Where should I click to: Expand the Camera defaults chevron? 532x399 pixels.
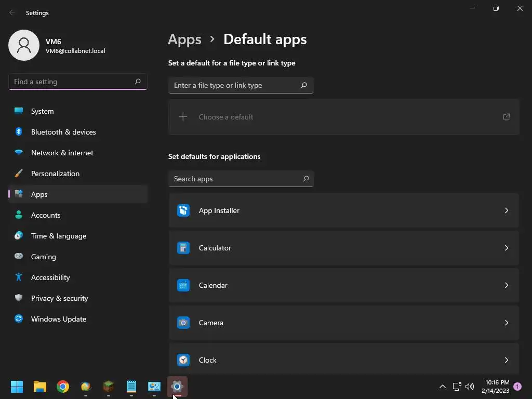[506, 323]
